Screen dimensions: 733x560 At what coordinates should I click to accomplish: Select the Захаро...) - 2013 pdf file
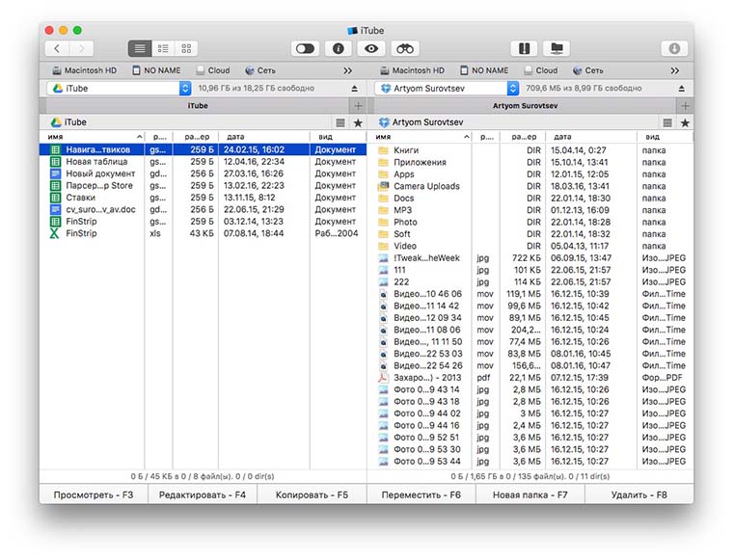tap(530, 378)
